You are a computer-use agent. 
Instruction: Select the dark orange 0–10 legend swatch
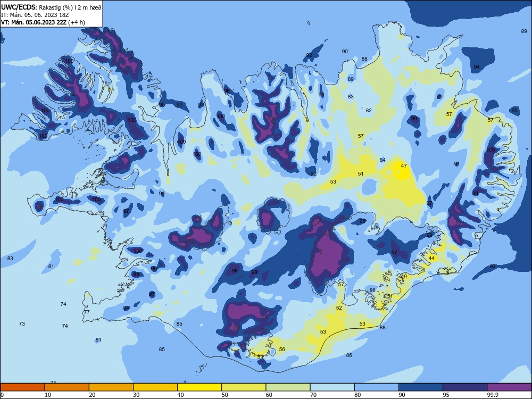[22, 387]
